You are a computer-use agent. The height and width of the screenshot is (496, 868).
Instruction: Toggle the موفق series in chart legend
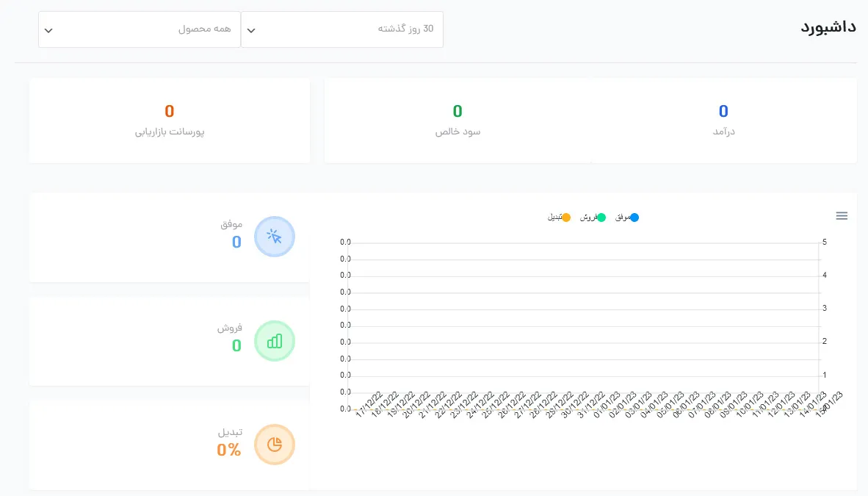(x=626, y=218)
